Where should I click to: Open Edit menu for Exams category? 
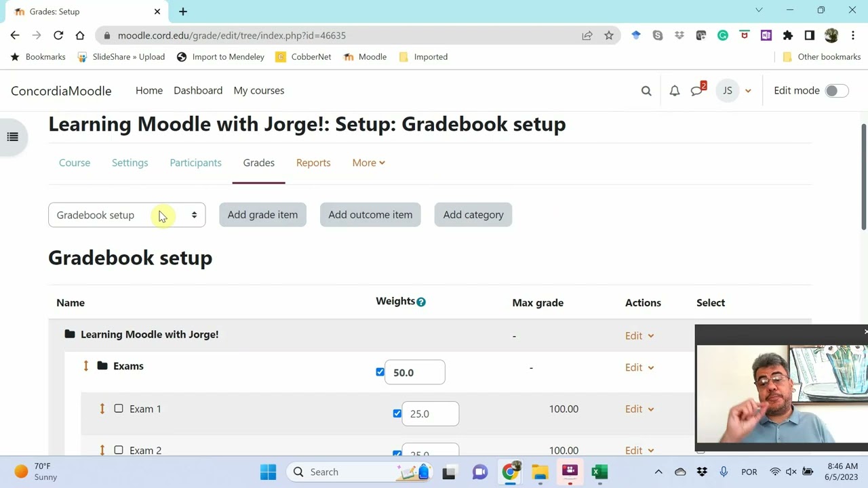(639, 367)
